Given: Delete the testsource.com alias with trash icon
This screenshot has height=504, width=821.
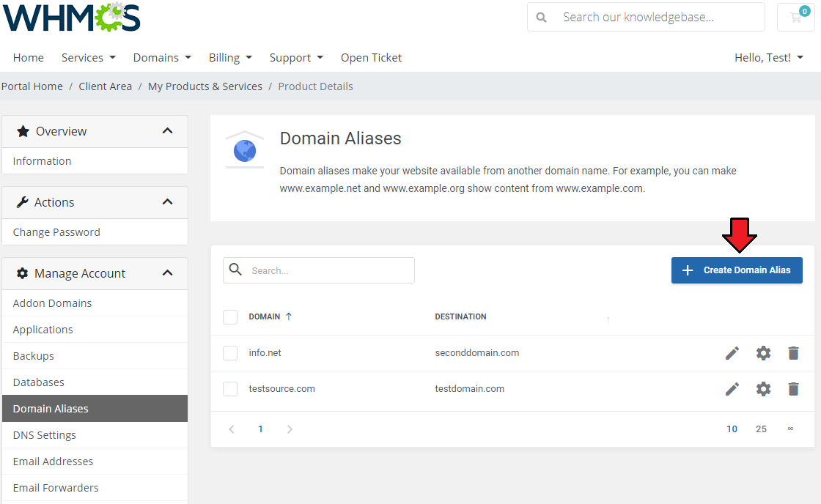Looking at the screenshot, I should 793,389.
